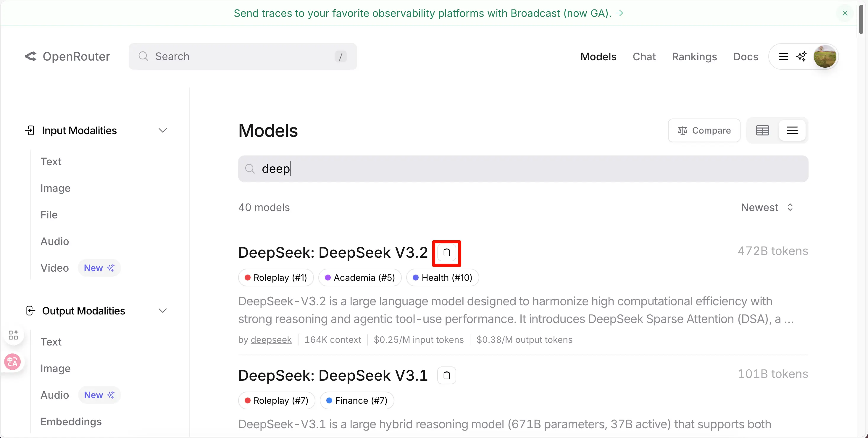Collapse the Input Modalities section
This screenshot has height=438, width=868.
163,130
